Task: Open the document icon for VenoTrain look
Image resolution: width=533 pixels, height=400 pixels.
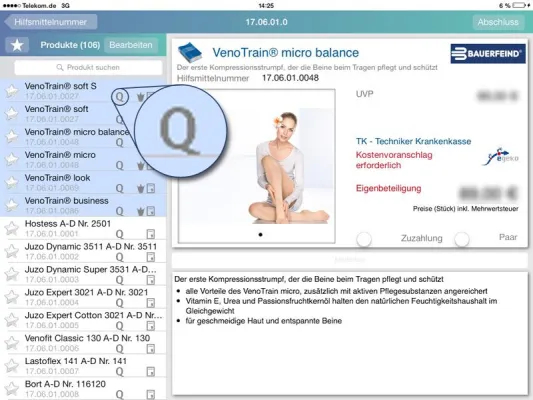Action: pyautogui.click(x=151, y=188)
